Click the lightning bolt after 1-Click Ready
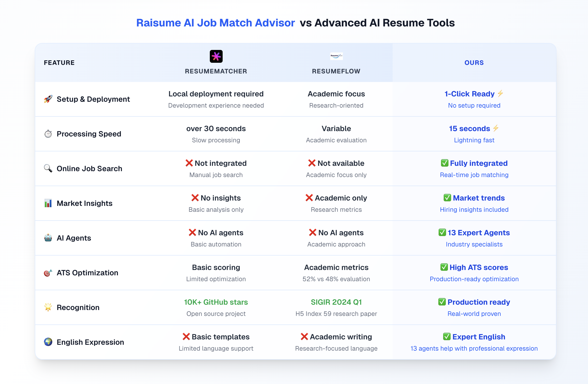Screen dimensions: 588x384 click(500, 93)
